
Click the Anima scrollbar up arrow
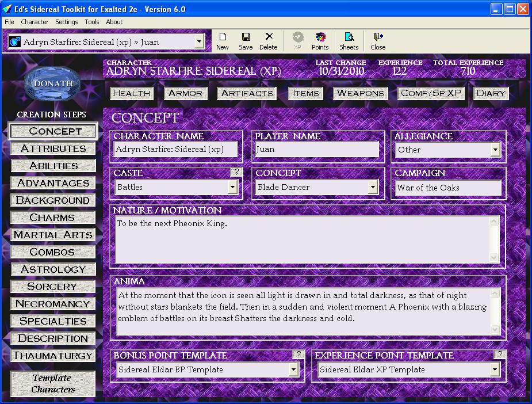click(495, 293)
